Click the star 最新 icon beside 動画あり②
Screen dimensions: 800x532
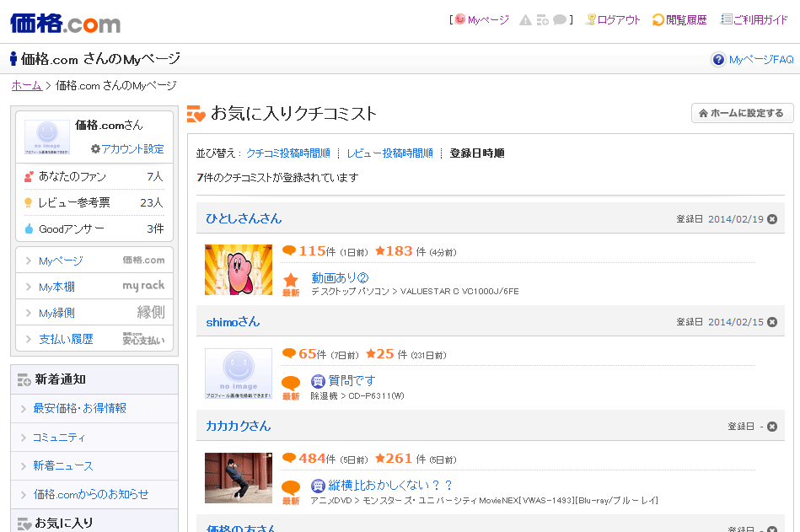[291, 285]
